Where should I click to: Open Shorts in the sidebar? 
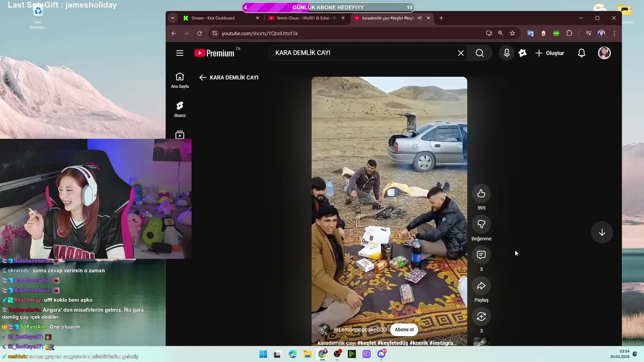(x=180, y=110)
